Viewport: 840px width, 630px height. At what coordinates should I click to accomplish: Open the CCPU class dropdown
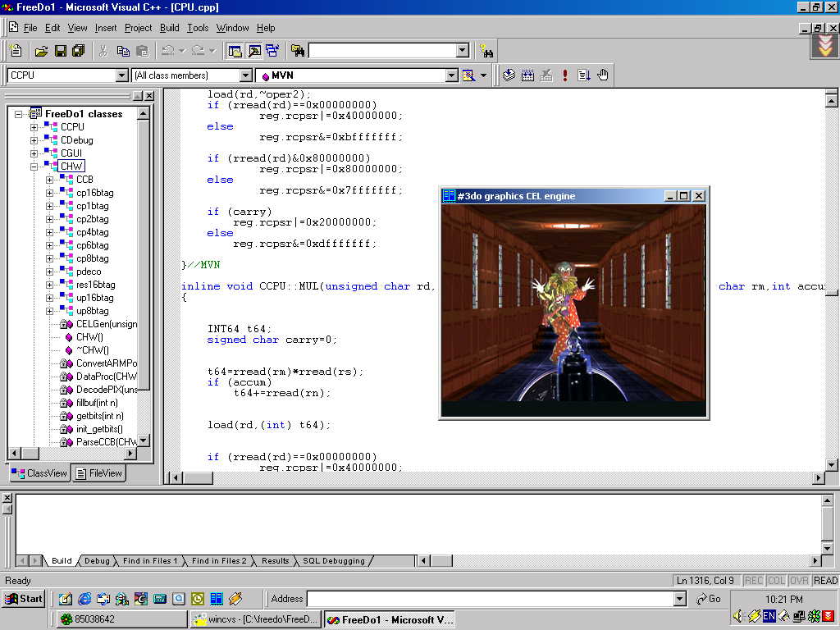(122, 75)
